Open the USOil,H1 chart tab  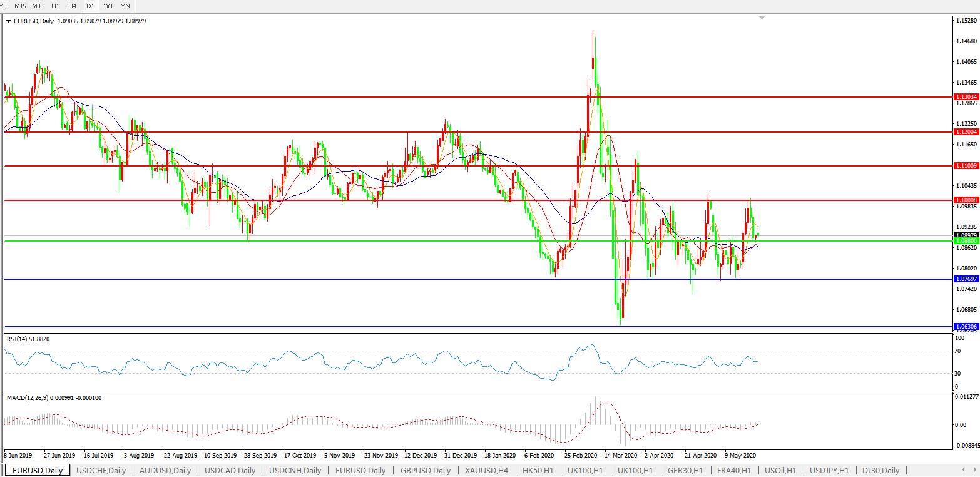pyautogui.click(x=780, y=470)
